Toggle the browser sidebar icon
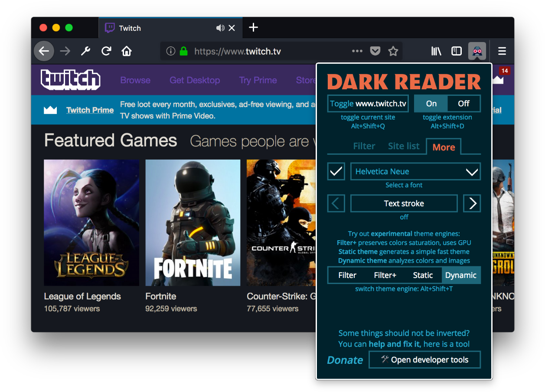 coord(457,52)
